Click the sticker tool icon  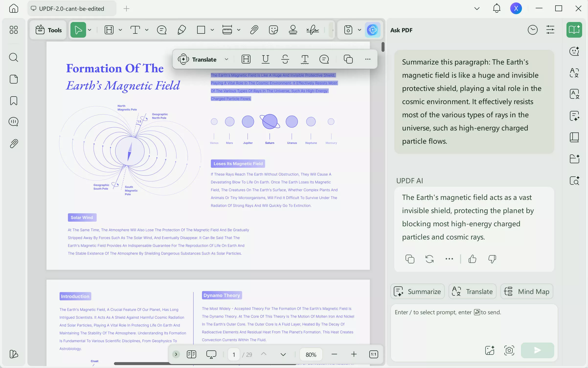[273, 30]
